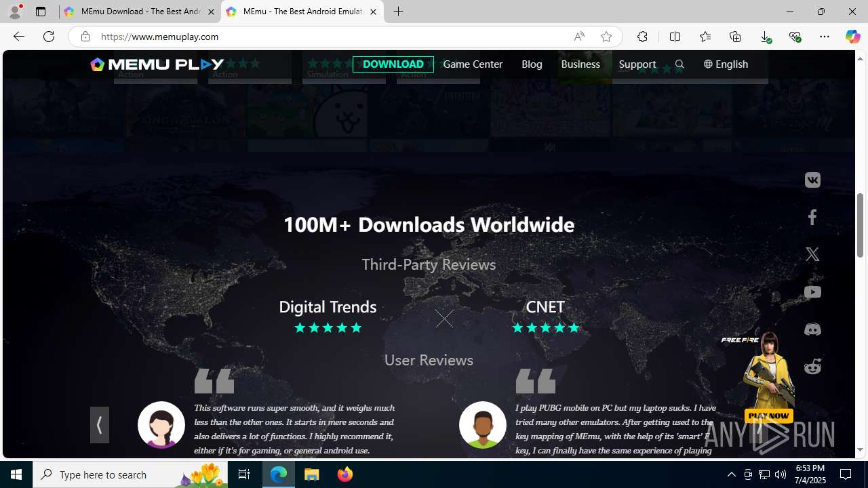Click the female reviewer avatar

(161, 425)
